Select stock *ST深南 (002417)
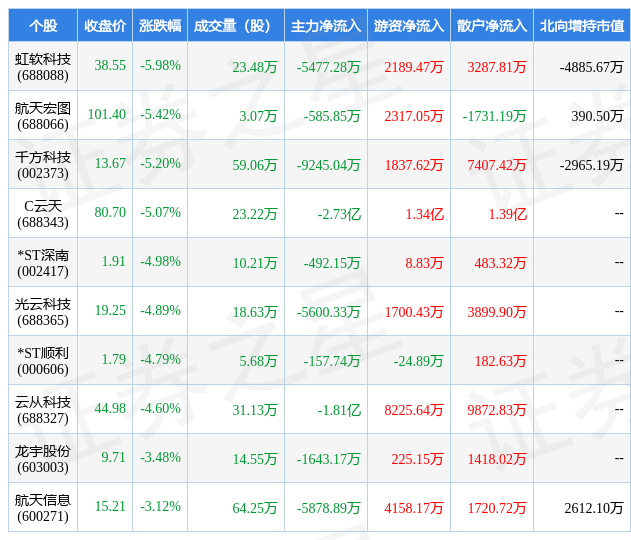 coord(43,263)
